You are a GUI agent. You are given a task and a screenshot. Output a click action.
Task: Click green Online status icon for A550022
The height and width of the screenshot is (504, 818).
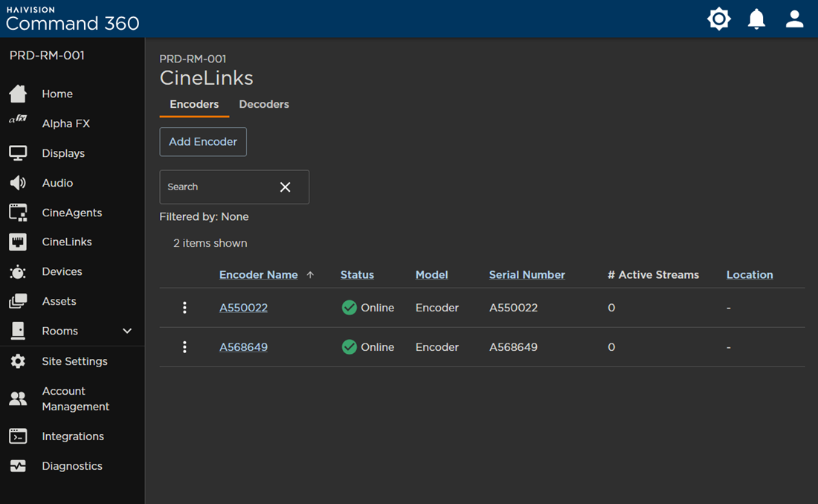pos(349,308)
